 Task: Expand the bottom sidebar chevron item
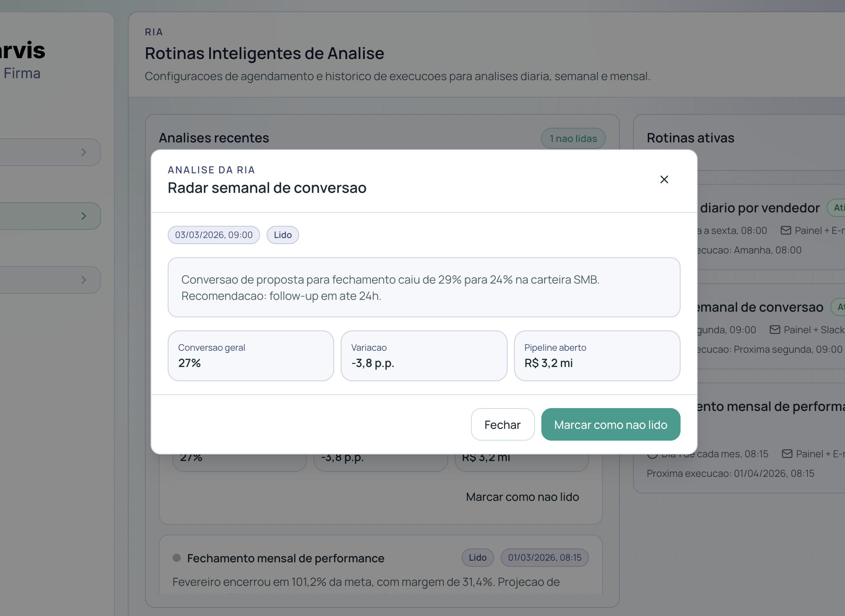click(x=83, y=280)
